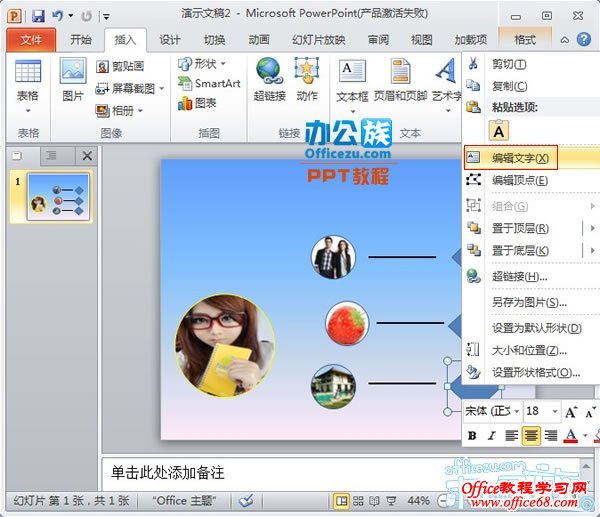Click font color button in mini toolbar
This screenshot has width=600, height=517.
coord(571,436)
